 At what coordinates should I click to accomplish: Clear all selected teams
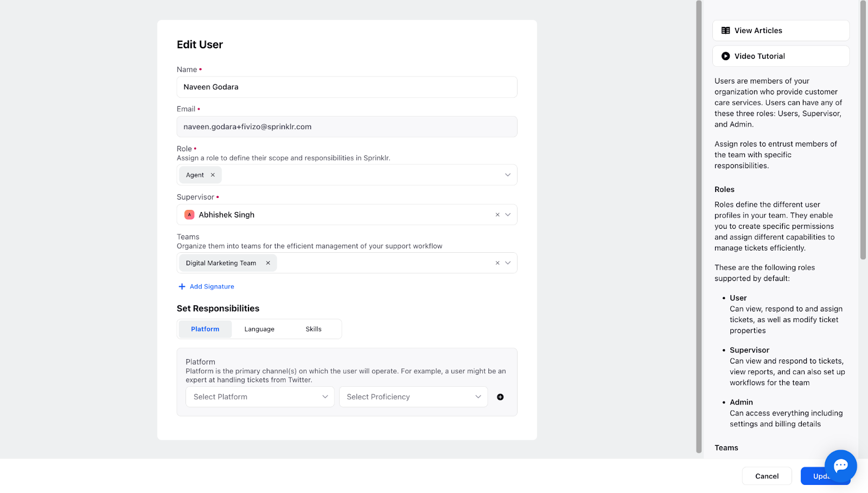click(x=497, y=263)
